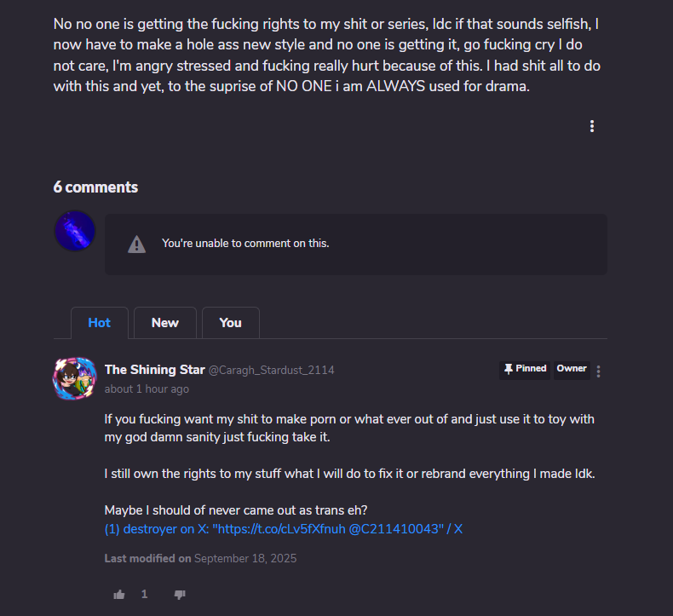Click the Owner badge

572,369
